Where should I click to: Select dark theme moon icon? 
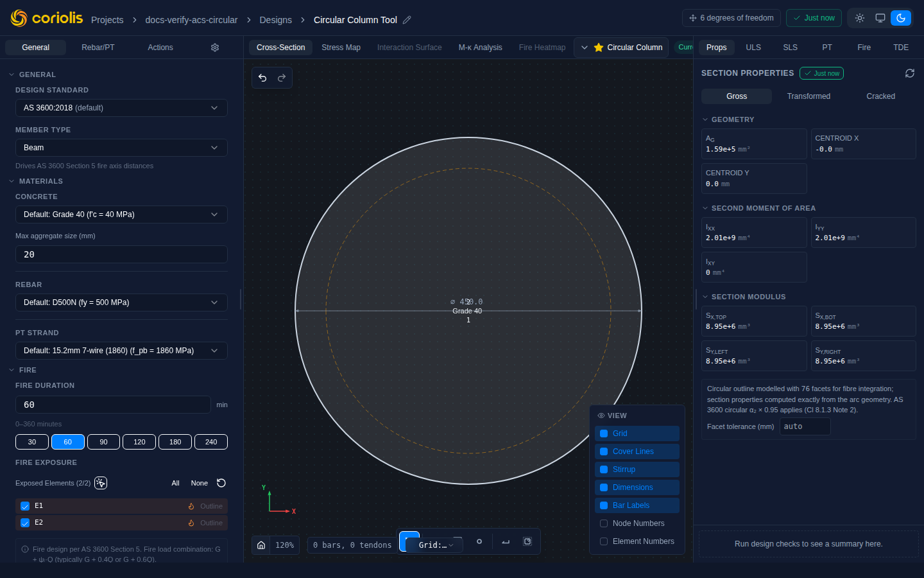click(901, 18)
